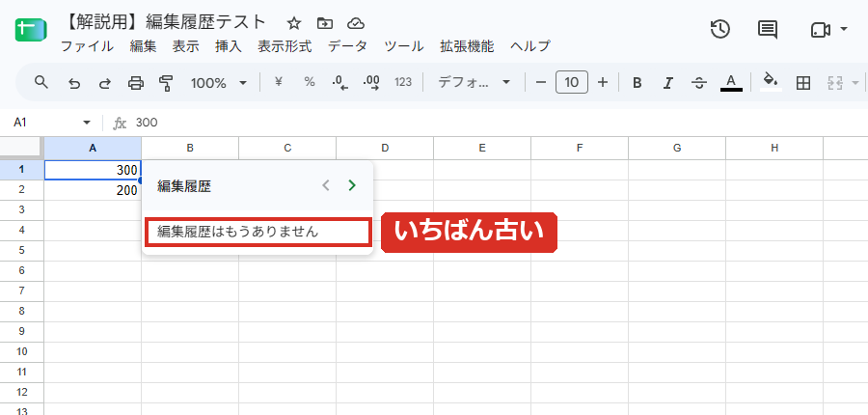Viewport: 868px width, 415px height.
Task: Toggle bold formatting
Action: [637, 83]
